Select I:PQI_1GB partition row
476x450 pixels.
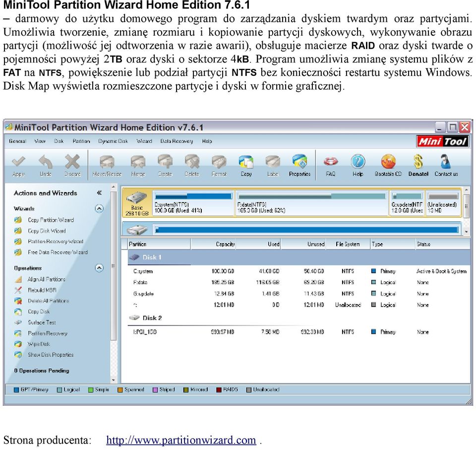pos(298,332)
